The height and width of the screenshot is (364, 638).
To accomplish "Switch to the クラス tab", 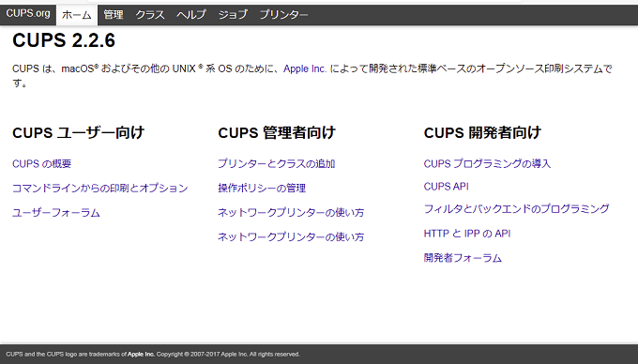I will tap(150, 15).
